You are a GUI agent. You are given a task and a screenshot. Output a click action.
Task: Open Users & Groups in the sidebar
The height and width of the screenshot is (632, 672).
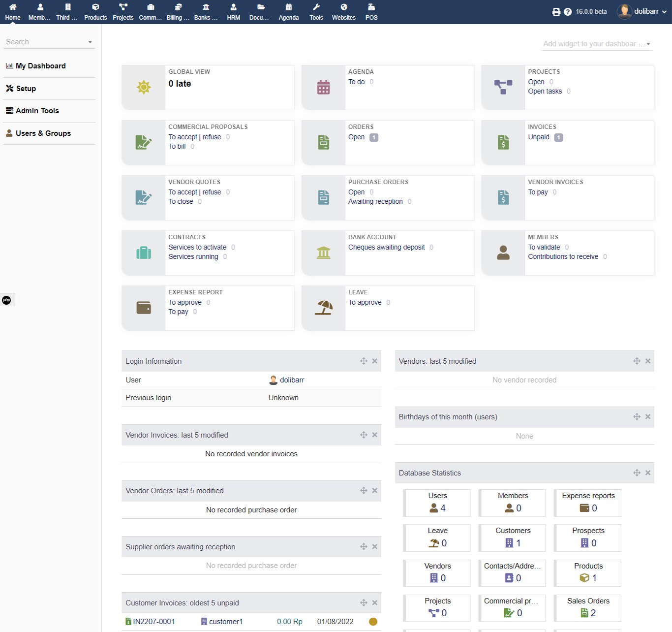point(43,133)
